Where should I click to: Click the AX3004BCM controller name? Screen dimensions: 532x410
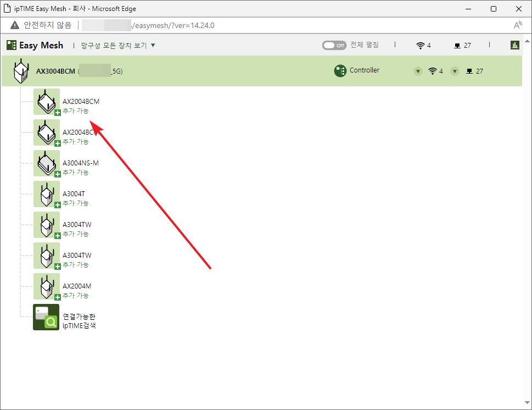(55, 71)
